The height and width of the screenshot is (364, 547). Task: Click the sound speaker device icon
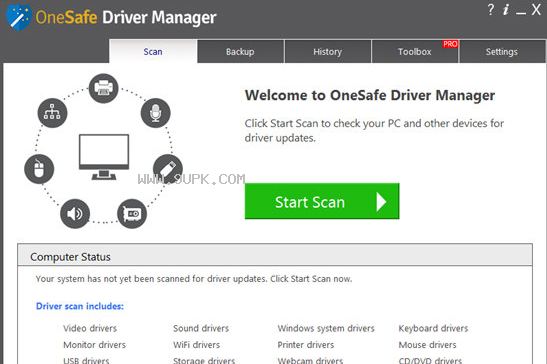(75, 214)
